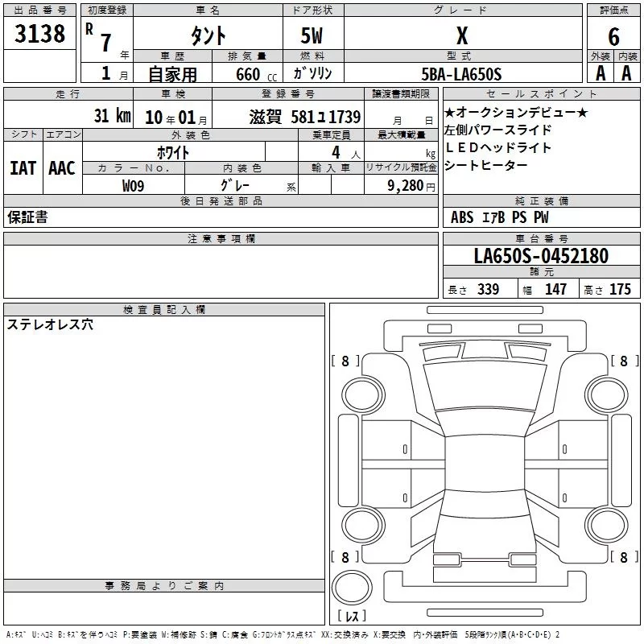644x644 pixels.
Task: Select the color code W09
Action: click(x=133, y=186)
